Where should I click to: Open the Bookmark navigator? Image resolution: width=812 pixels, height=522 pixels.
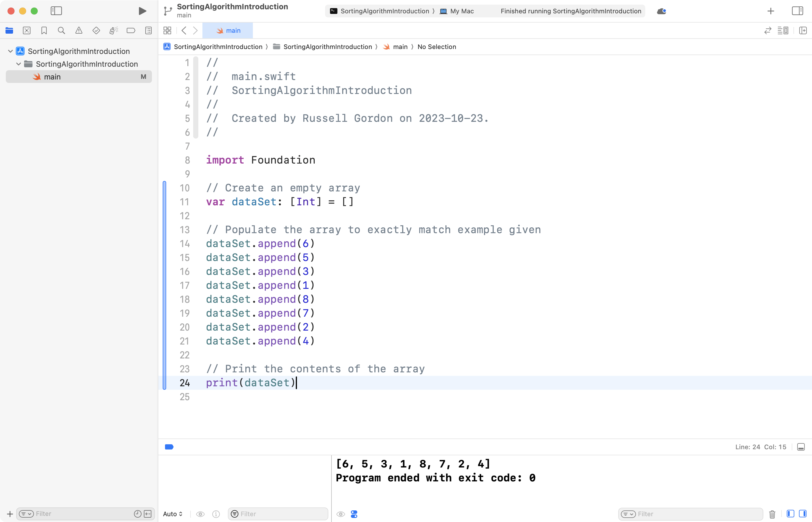point(44,30)
